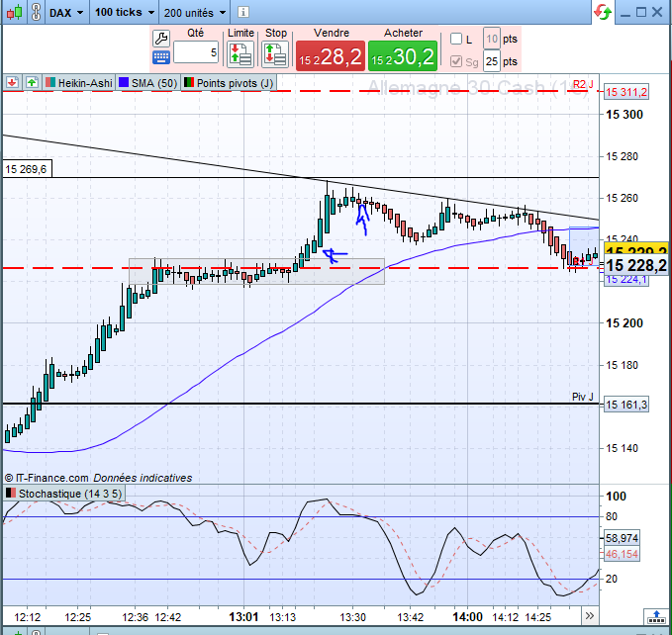Image resolution: width=672 pixels, height=635 pixels.
Task: Click the 58,974 stochastic value label
Action: [622, 538]
